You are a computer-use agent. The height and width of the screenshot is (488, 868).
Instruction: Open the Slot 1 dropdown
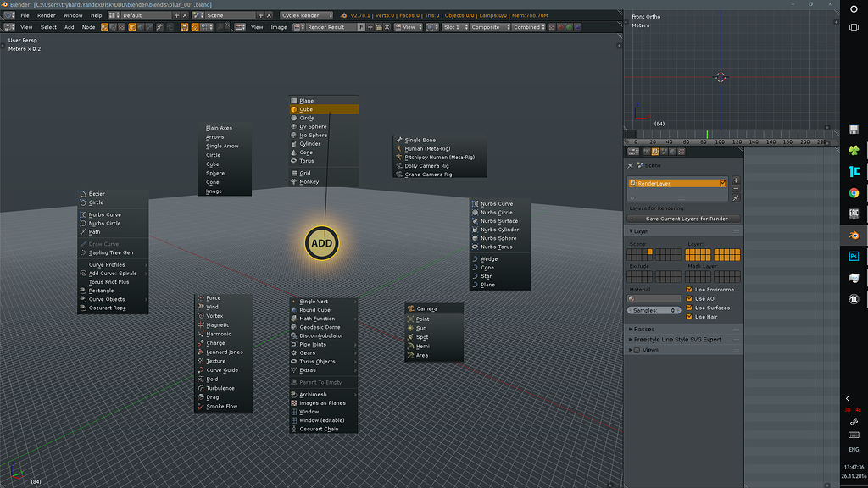point(455,27)
